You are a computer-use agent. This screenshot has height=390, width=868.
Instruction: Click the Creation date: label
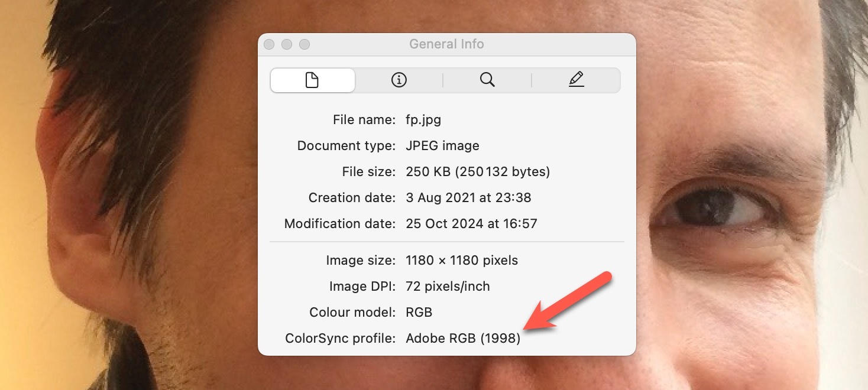pos(352,198)
